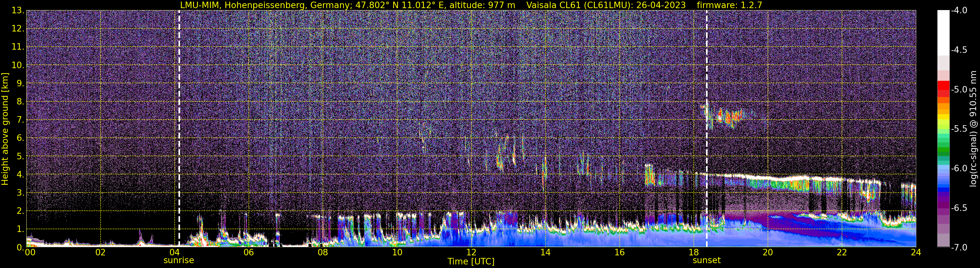Click the "18" time axis tick label
980x268 pixels.
tap(694, 252)
